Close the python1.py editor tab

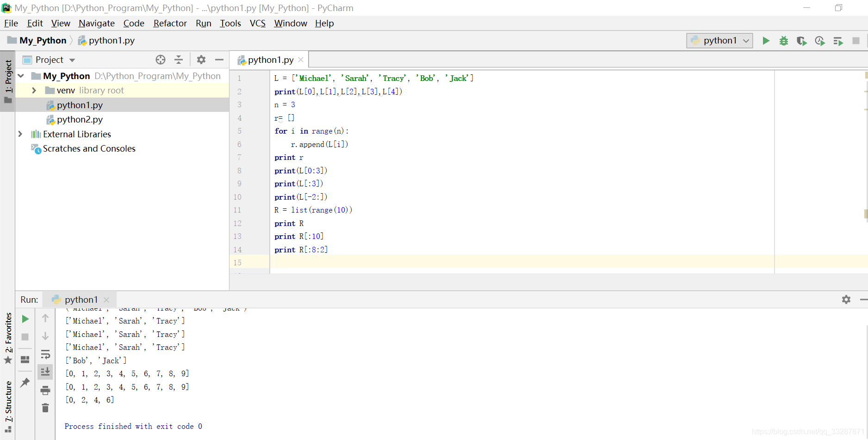tap(301, 60)
